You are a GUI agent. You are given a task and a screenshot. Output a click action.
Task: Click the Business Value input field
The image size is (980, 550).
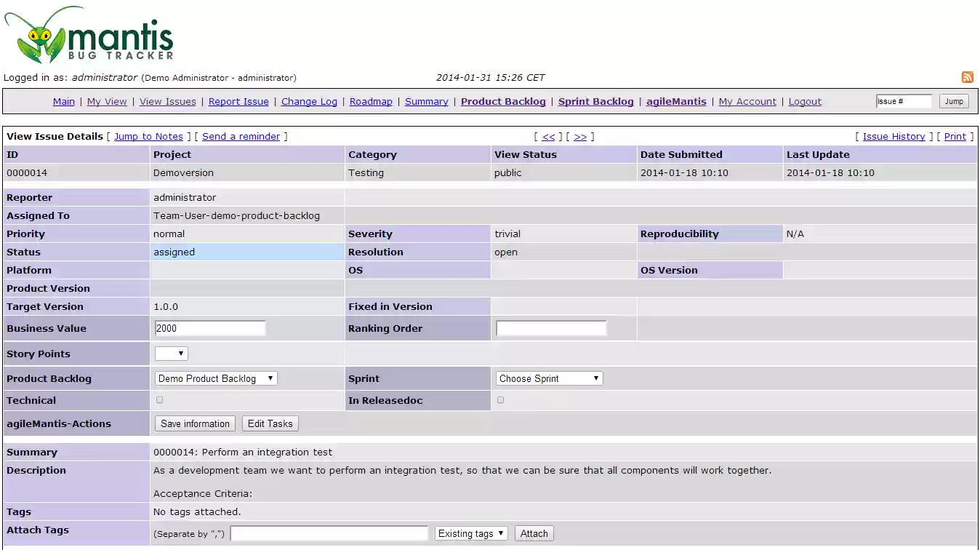click(210, 327)
